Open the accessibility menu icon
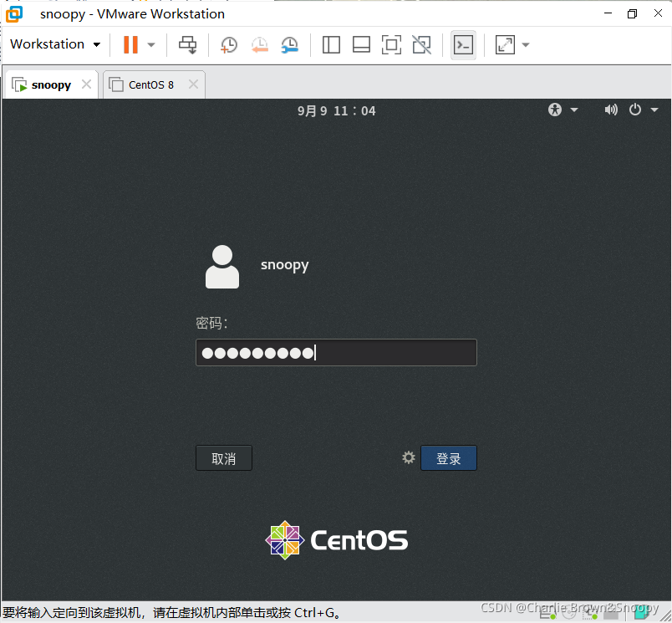This screenshot has height=623, width=672. coord(555,110)
